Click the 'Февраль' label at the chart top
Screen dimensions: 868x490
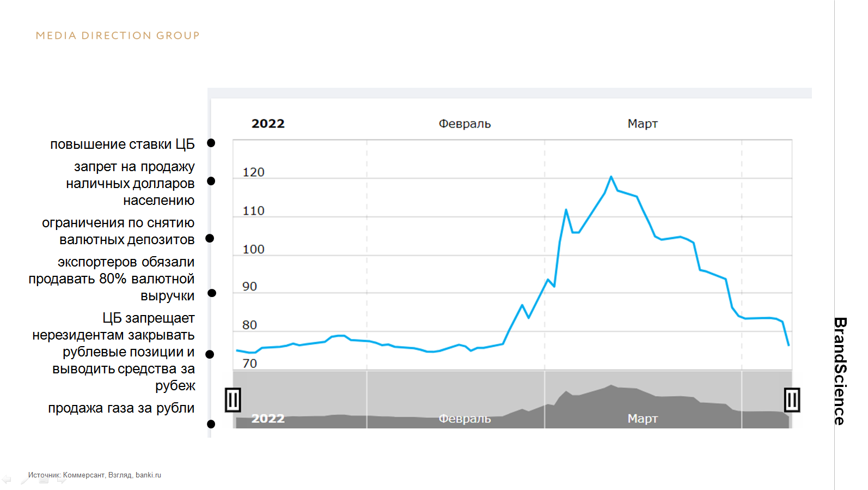(x=464, y=124)
